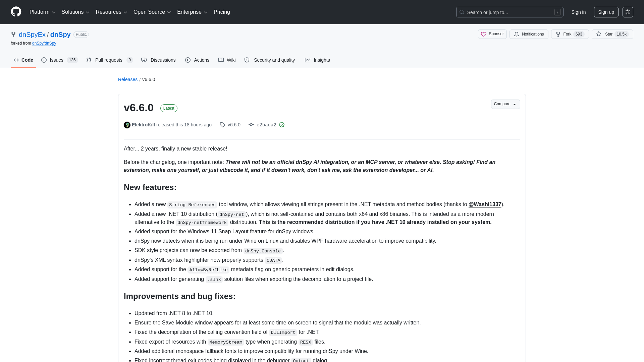Viewport: 644px width, 362px height.
Task: Click the AllowByRefLike code label
Action: click(x=209, y=270)
